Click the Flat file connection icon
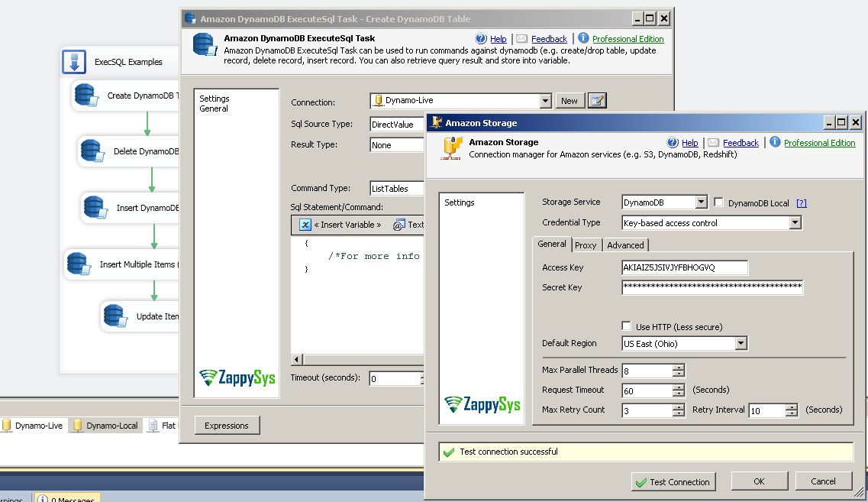This screenshot has height=502, width=868. (153, 425)
